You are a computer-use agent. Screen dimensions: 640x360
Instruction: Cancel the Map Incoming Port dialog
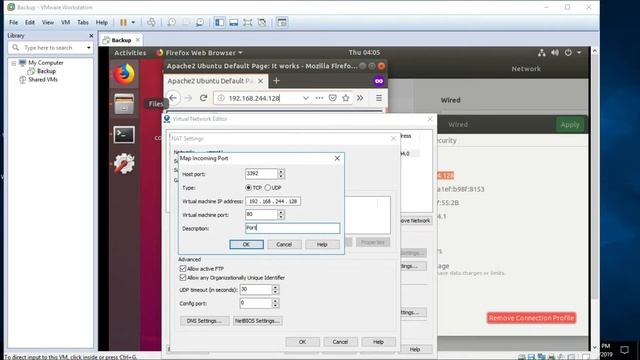[x=284, y=244]
